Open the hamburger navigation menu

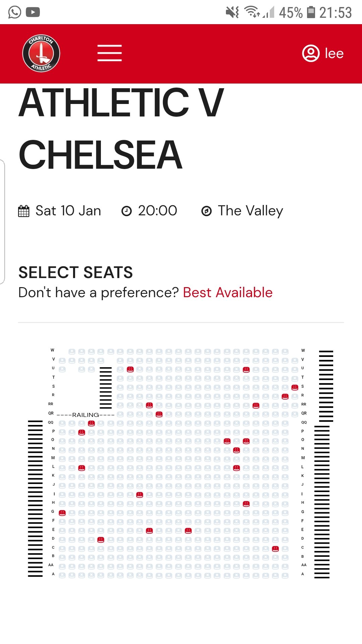pyautogui.click(x=109, y=53)
